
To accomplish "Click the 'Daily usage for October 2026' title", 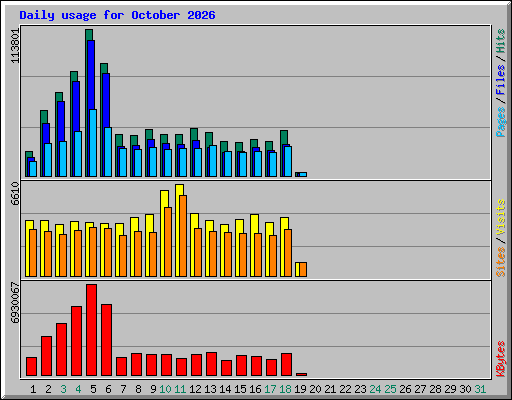I will coord(117,15).
